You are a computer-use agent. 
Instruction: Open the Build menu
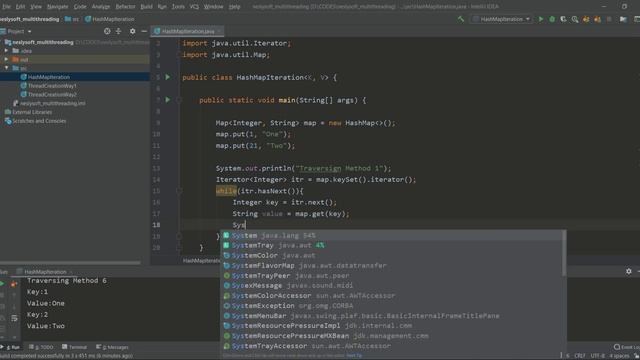(x=146, y=7)
